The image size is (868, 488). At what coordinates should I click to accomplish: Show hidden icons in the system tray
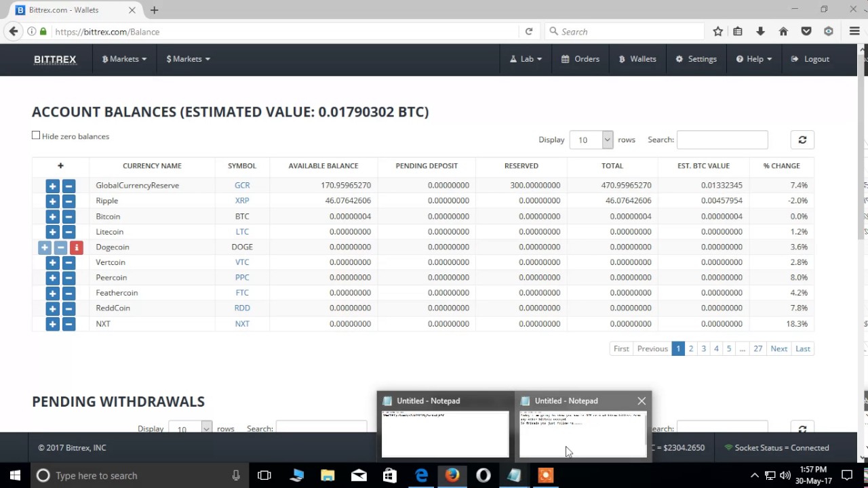[754, 475]
